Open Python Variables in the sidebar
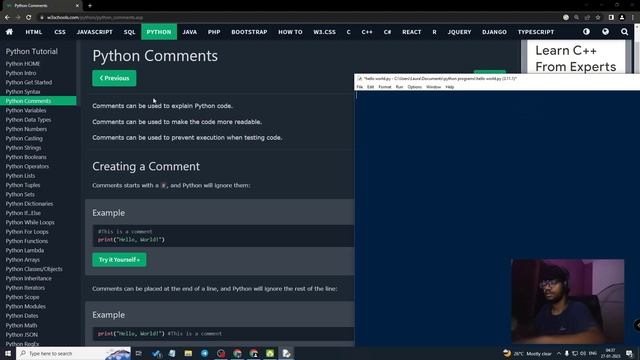The width and height of the screenshot is (640, 360). (x=26, y=110)
